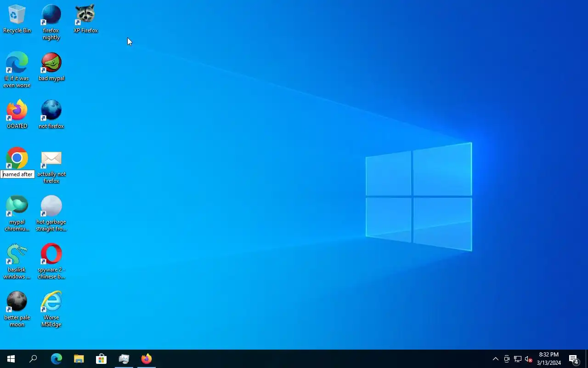
Task: Launch Microsoft Edge from the taskbar
Action: pyautogui.click(x=56, y=359)
